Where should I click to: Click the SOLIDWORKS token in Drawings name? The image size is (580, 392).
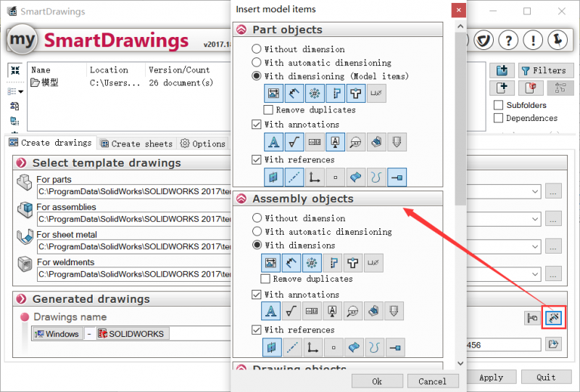(133, 333)
